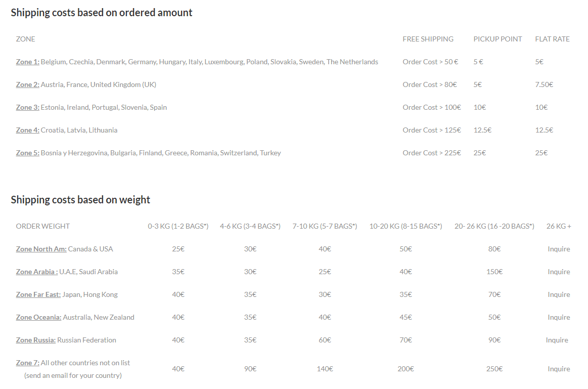Viewport: 588px width, 389px height.
Task: Open the Zone 2 link
Action: coord(27,85)
